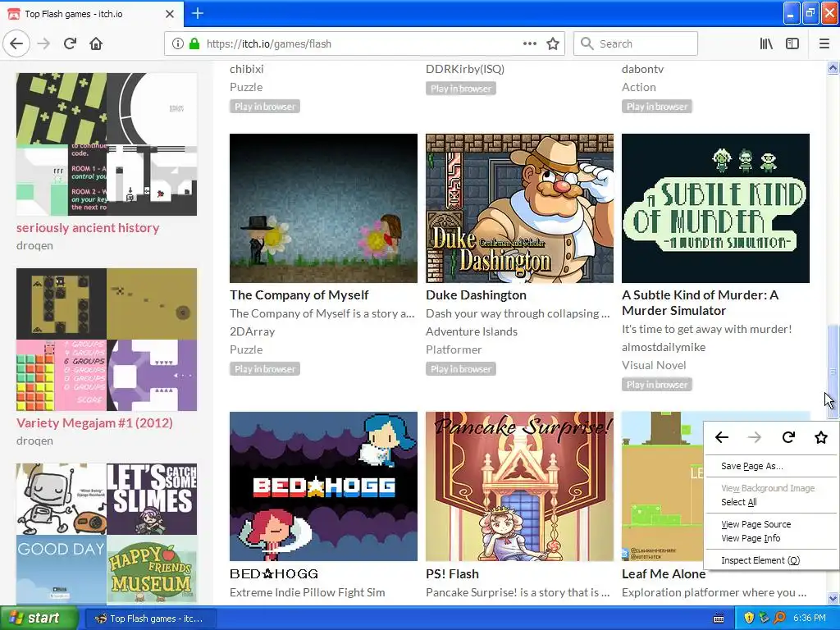
Task: Click the vertical scrollbar thumb
Action: pyautogui.click(x=833, y=372)
